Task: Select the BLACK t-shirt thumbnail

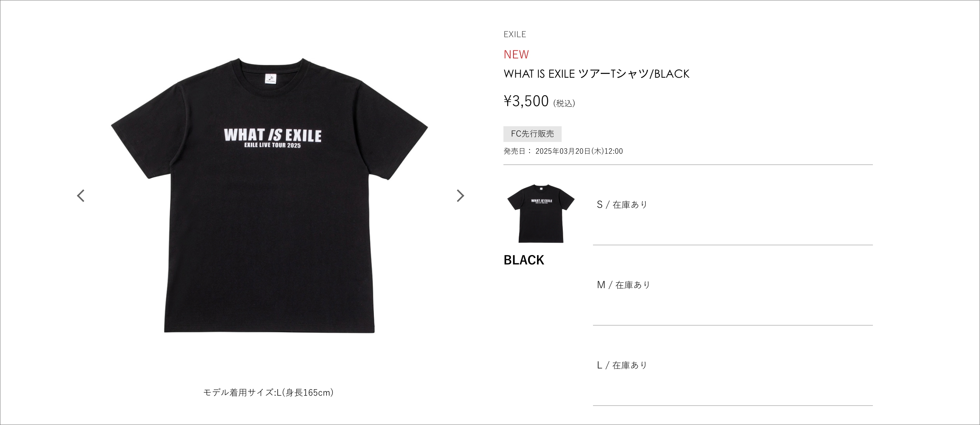Action: pyautogui.click(x=541, y=213)
